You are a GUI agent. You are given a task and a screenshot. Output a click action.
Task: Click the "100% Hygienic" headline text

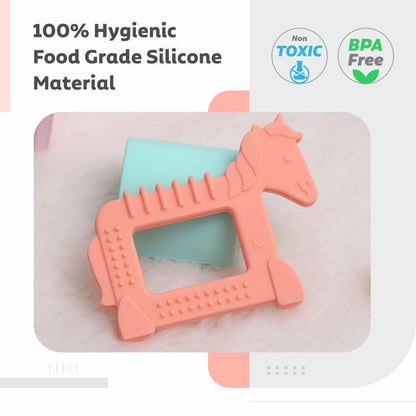(x=105, y=31)
